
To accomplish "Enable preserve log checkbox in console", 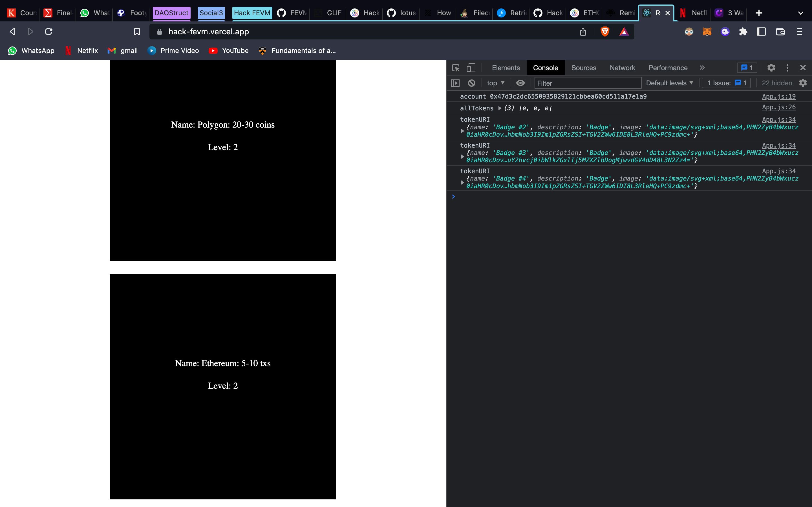I will click(x=804, y=82).
